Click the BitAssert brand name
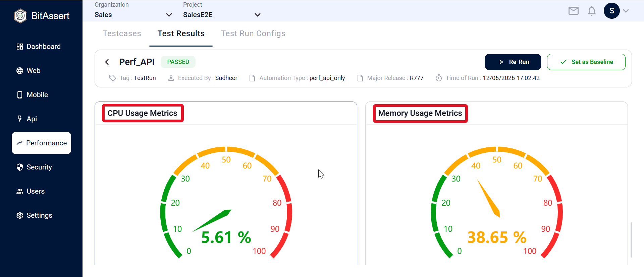The height and width of the screenshot is (277, 644). 50,16
